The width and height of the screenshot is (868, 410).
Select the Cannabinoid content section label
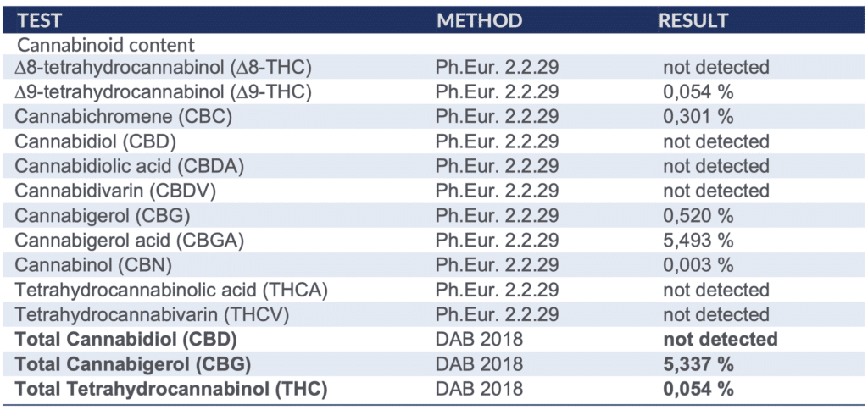point(106,45)
